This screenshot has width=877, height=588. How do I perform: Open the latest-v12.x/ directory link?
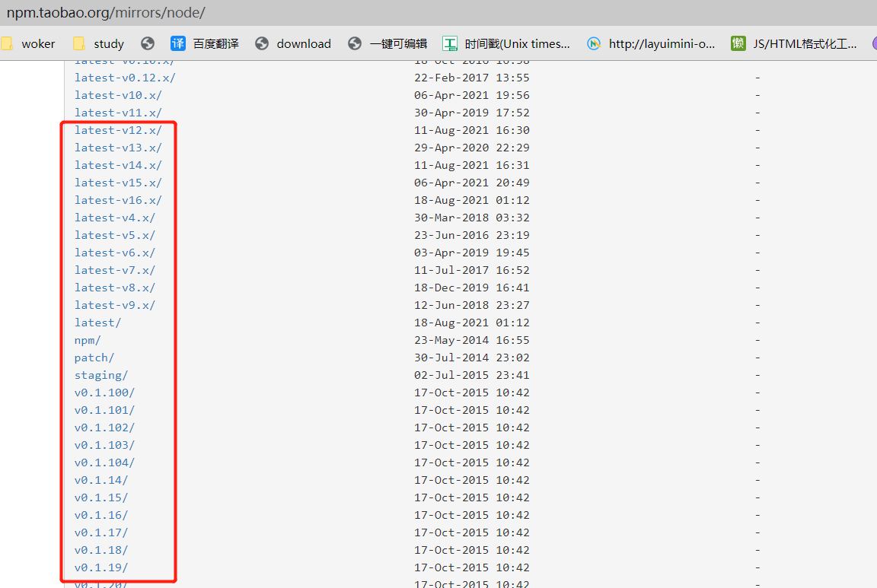(118, 130)
